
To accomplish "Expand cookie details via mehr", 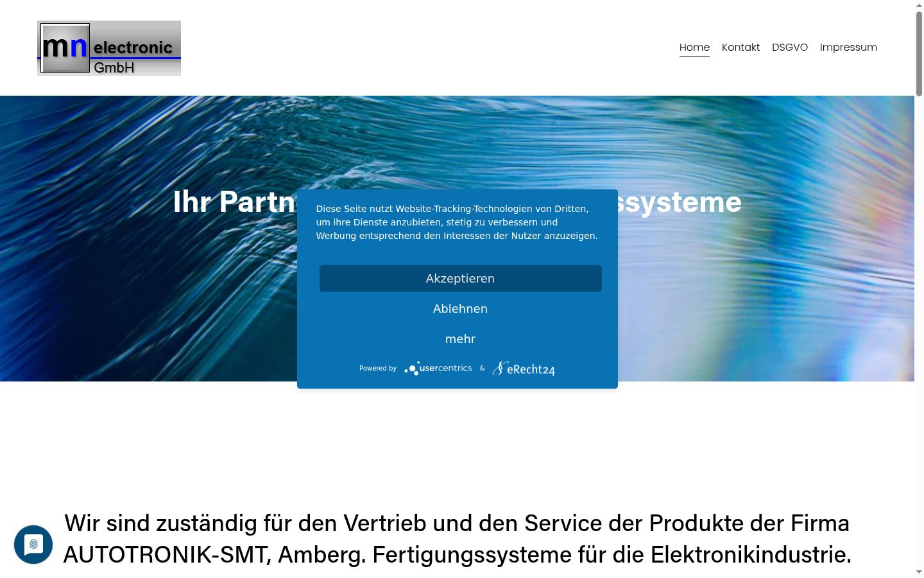I will pyautogui.click(x=461, y=338).
